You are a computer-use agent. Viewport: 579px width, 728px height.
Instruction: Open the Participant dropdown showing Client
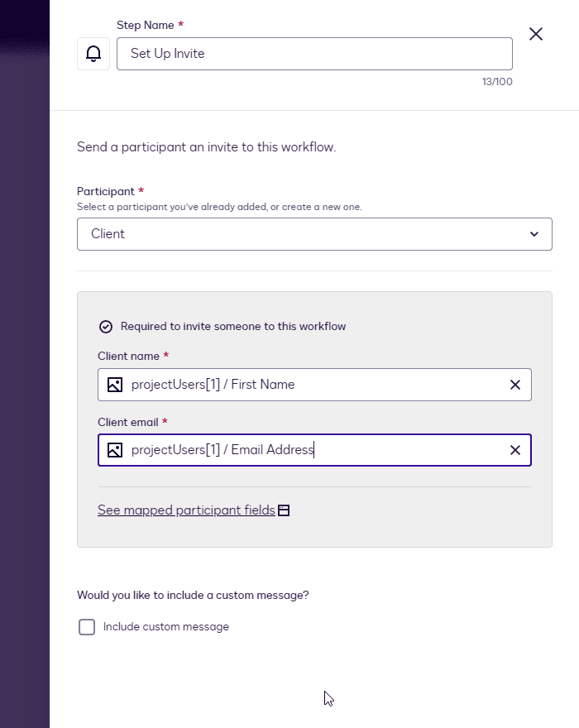click(x=306, y=234)
